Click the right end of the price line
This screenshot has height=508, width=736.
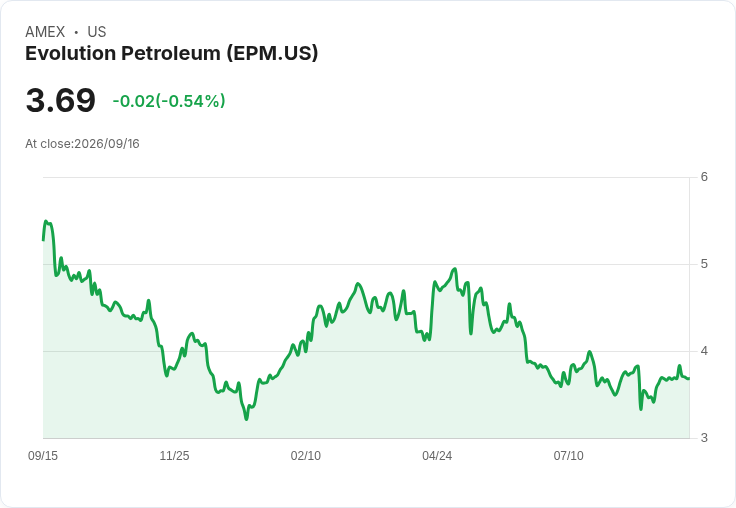coord(689,378)
